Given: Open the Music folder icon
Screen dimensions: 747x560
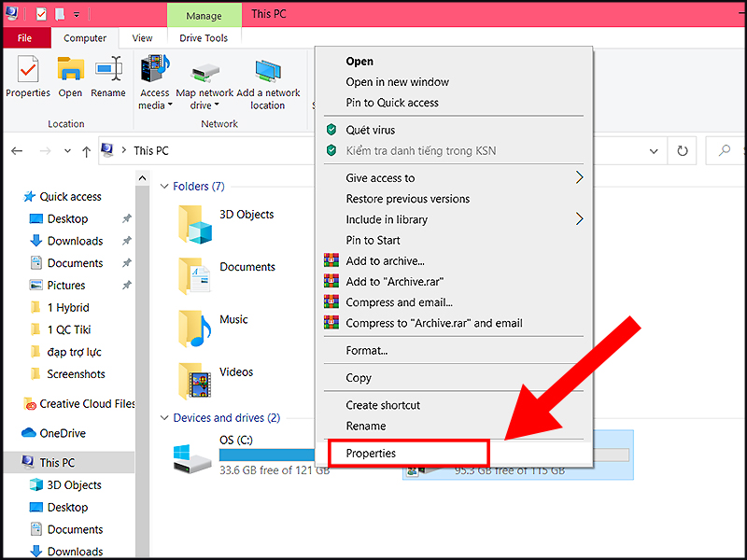Looking at the screenshot, I should [x=196, y=329].
